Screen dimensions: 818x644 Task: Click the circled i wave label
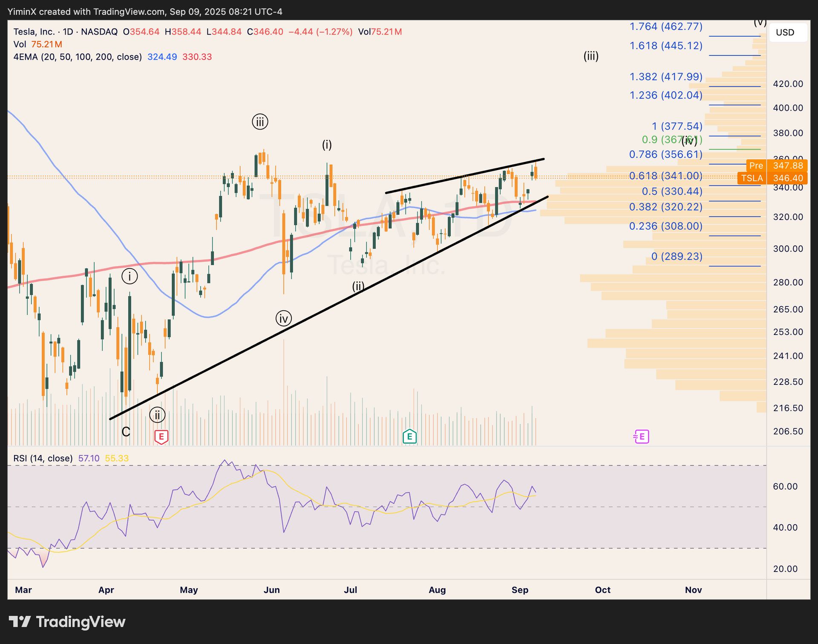(130, 276)
